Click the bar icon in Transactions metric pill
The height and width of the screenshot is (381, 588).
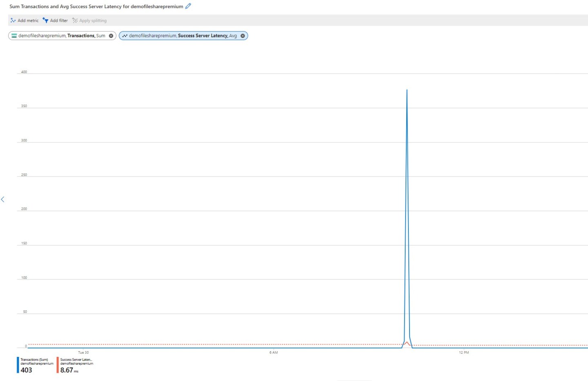(14, 36)
